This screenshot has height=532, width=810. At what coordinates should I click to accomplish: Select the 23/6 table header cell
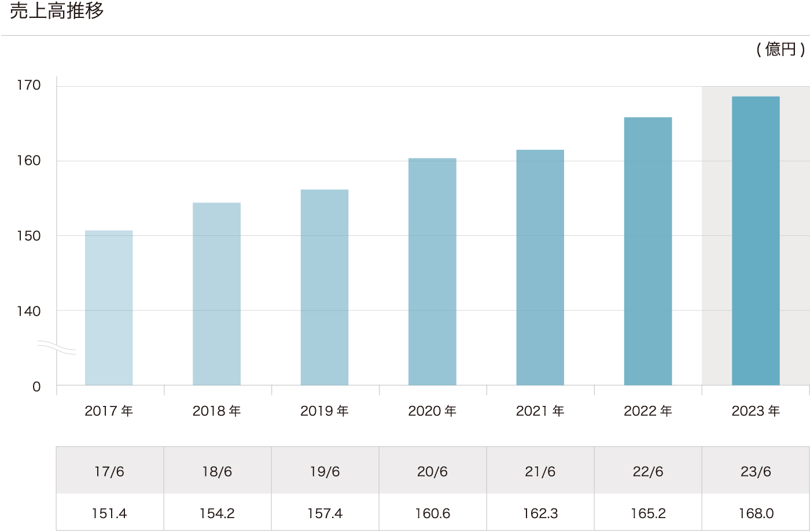pyautogui.click(x=756, y=471)
